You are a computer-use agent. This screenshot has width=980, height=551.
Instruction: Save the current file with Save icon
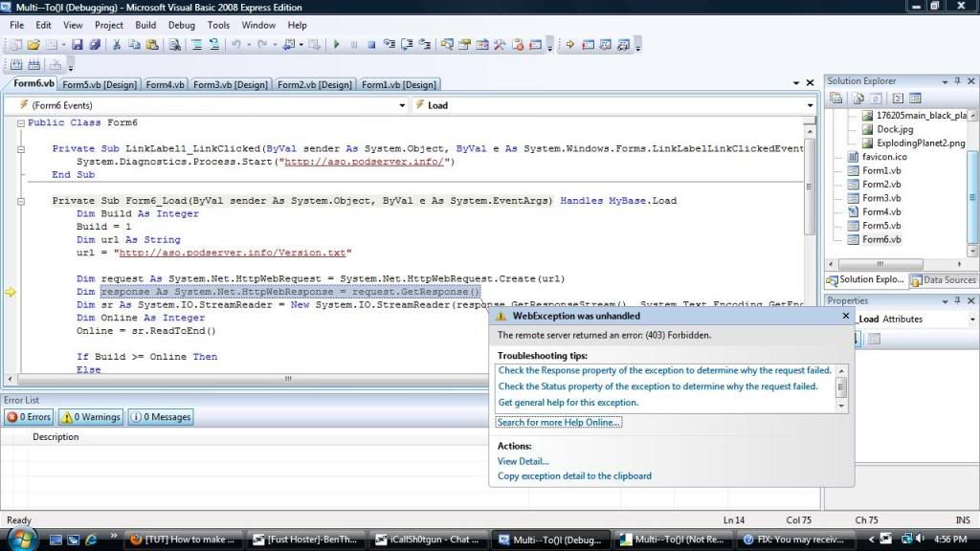tap(77, 45)
